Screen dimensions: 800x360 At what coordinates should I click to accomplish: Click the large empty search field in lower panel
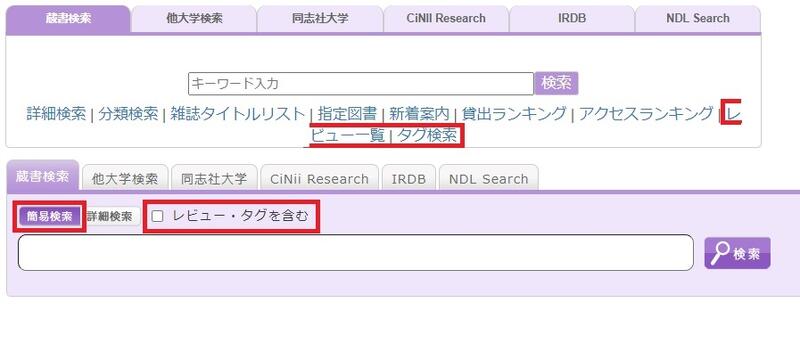[356, 252]
